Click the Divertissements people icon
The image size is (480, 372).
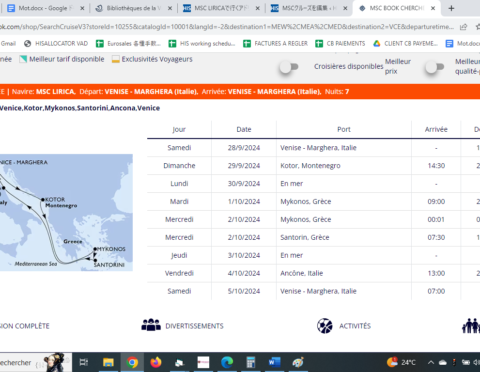click(151, 325)
